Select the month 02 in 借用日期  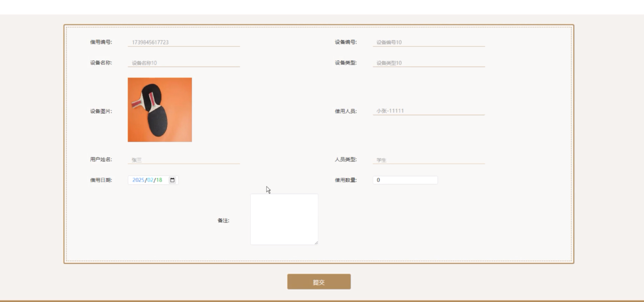(x=150, y=180)
